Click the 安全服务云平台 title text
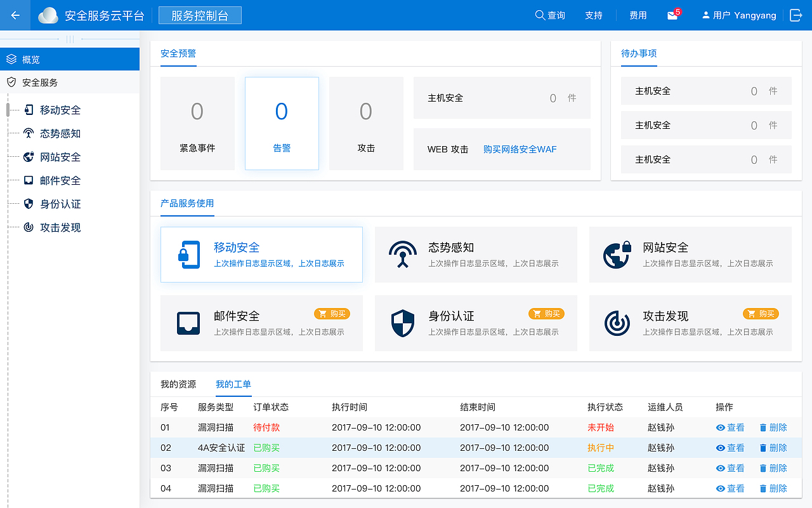The width and height of the screenshot is (812, 508). point(105,15)
